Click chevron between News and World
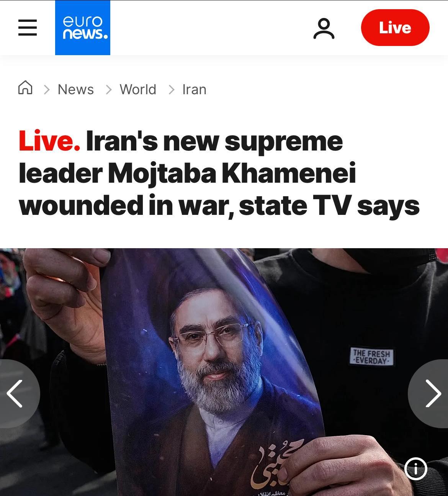This screenshot has width=448, height=496. click(x=109, y=90)
